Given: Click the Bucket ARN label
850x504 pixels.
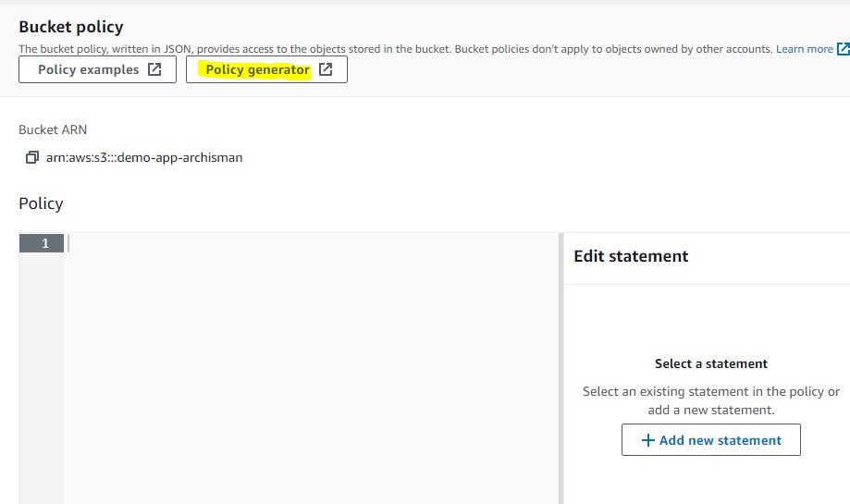Looking at the screenshot, I should (x=53, y=130).
